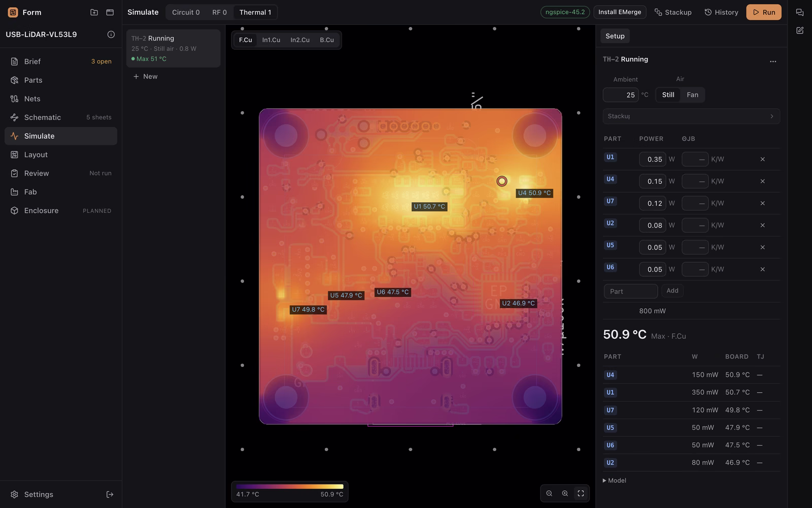The width and height of the screenshot is (812, 508).
Task: Click the edit note icon
Action: 800,30
